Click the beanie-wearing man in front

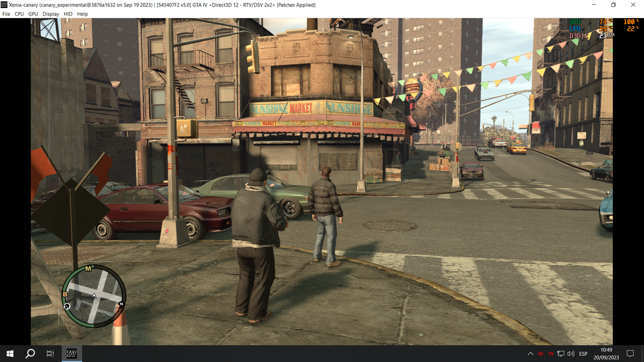coord(257,245)
